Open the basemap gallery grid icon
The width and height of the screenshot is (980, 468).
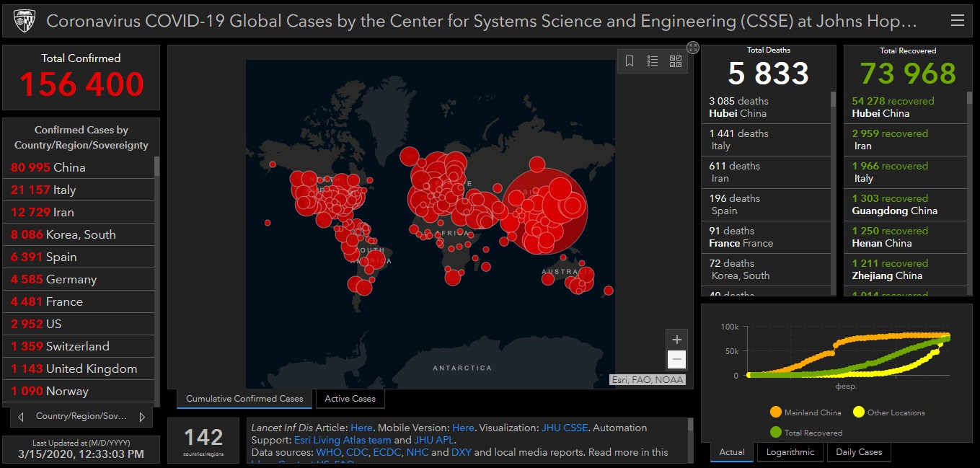click(676, 61)
